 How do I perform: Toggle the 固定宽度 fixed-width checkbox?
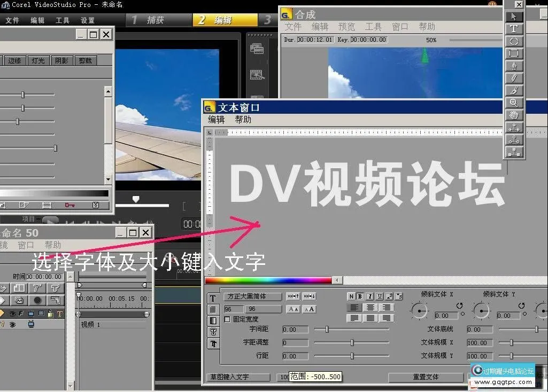227,319
